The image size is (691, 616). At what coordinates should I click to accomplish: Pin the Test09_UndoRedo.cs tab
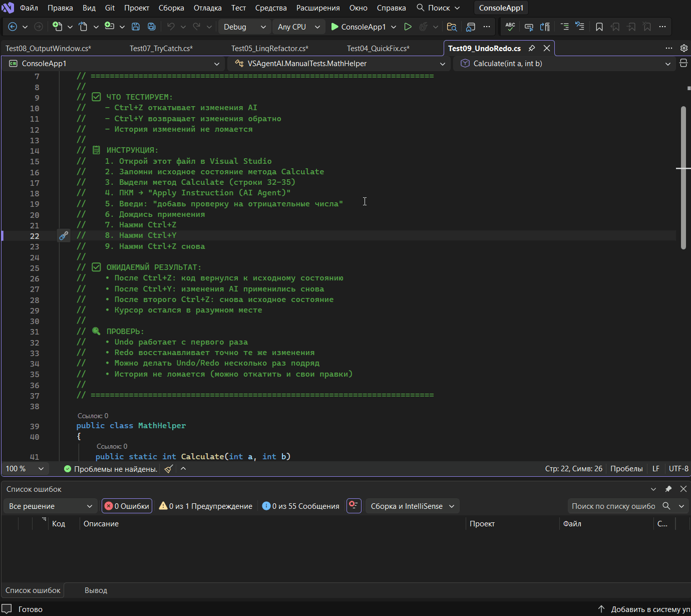(532, 48)
